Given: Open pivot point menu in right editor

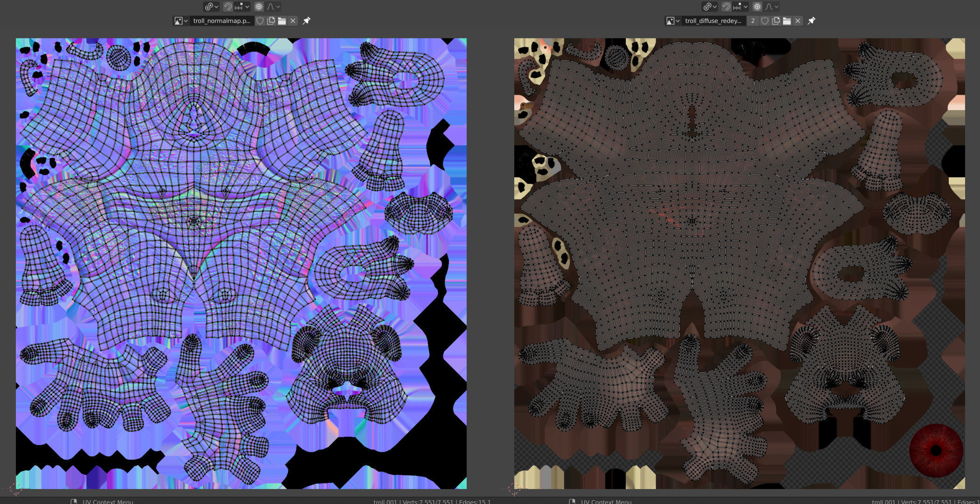Looking at the screenshot, I should [710, 7].
